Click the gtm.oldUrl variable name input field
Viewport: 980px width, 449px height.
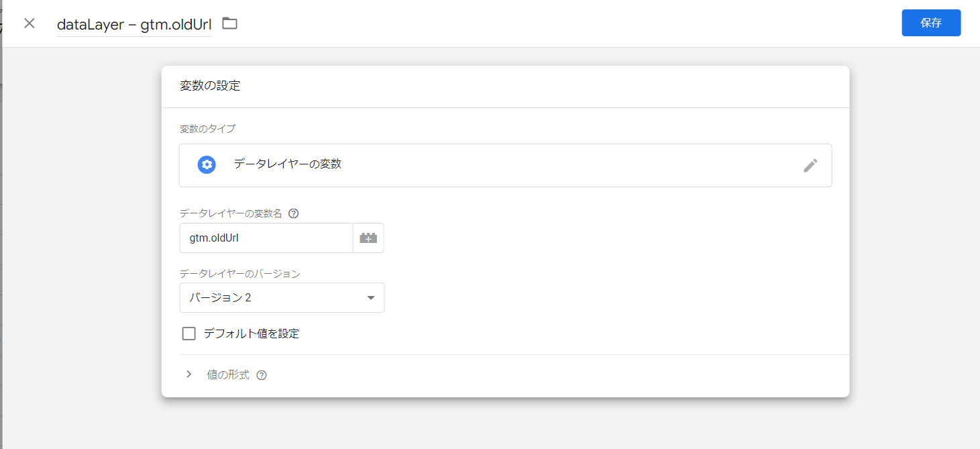pos(266,238)
